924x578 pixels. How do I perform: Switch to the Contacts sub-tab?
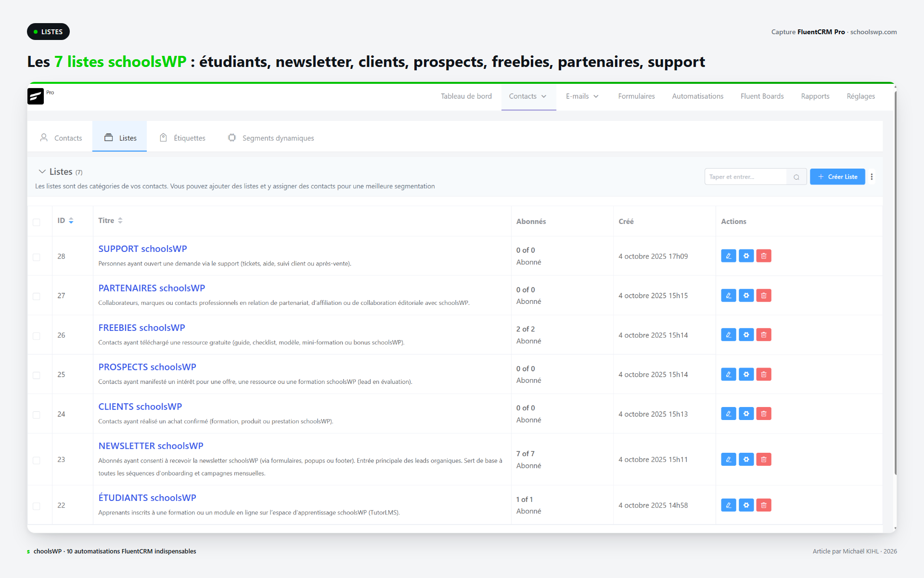click(x=61, y=138)
